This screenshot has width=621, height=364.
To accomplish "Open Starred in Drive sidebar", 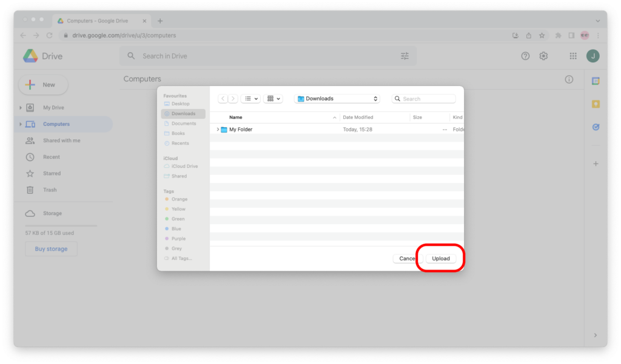I will point(52,173).
